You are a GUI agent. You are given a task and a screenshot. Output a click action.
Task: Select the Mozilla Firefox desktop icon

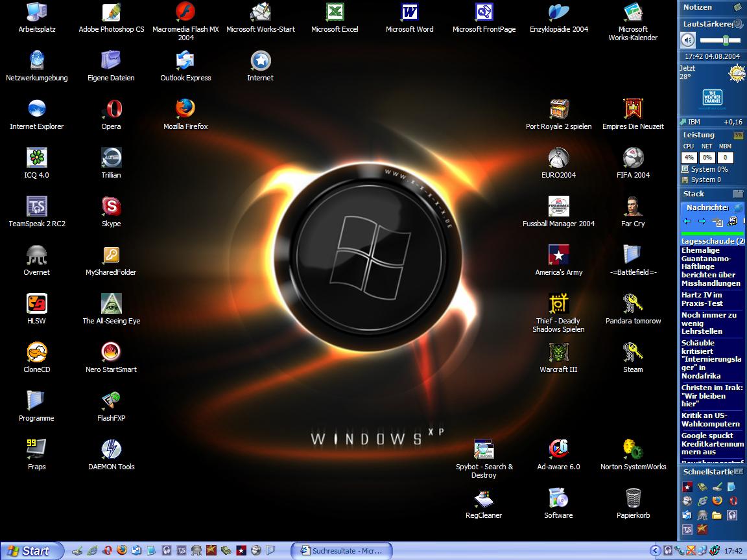tap(185, 109)
